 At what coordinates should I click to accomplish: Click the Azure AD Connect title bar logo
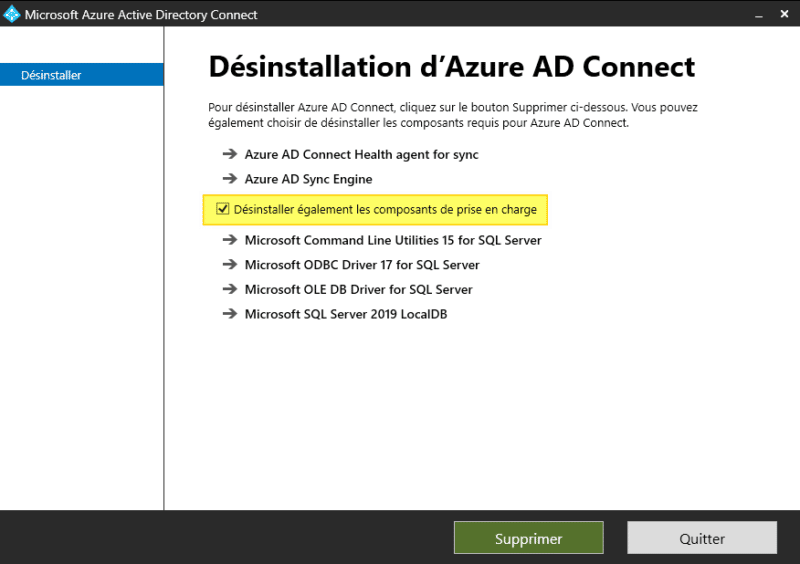[11, 14]
